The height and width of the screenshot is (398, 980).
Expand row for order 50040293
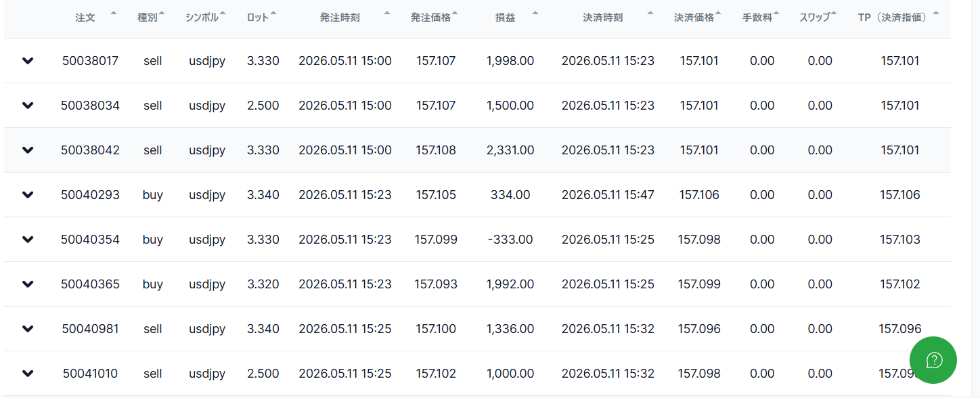click(28, 195)
